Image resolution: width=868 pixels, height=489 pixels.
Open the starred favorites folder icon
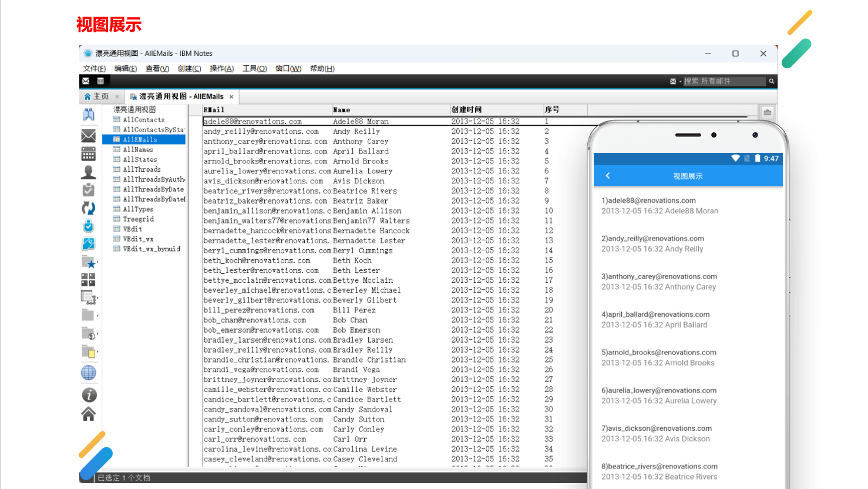click(88, 262)
